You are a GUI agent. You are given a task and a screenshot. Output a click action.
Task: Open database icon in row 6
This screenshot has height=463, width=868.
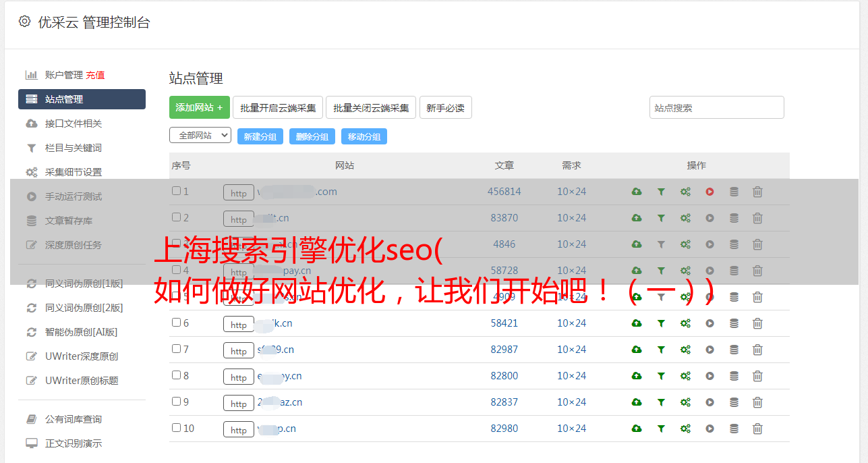(734, 323)
